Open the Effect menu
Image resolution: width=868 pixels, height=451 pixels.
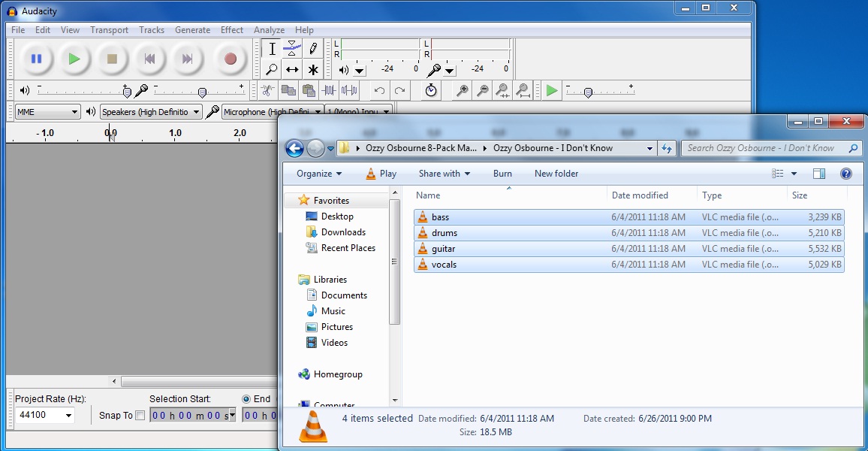[x=231, y=30]
